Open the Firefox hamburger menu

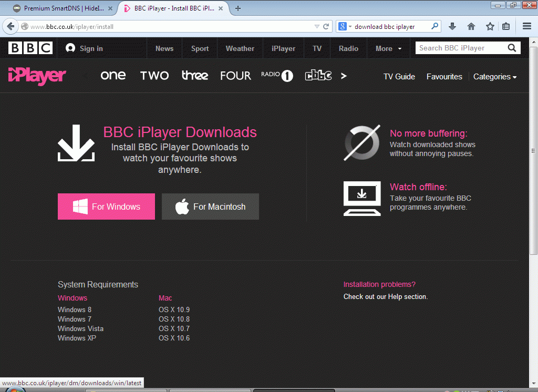(x=527, y=26)
